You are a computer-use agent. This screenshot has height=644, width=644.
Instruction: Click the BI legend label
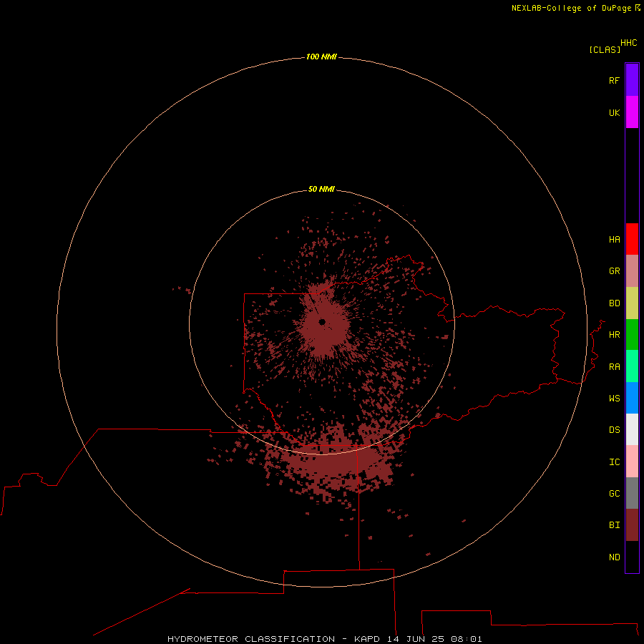pyautogui.click(x=615, y=525)
